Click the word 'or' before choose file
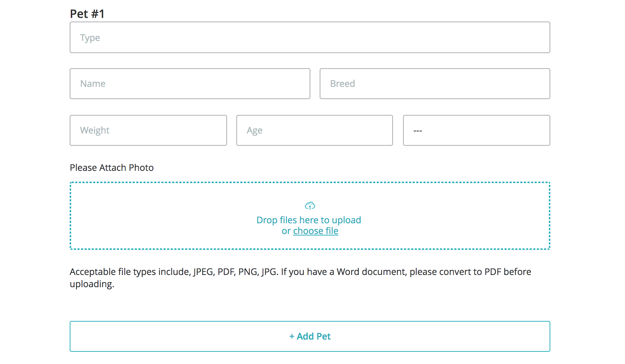Image resolution: width=625 pixels, height=364 pixels. tap(286, 231)
